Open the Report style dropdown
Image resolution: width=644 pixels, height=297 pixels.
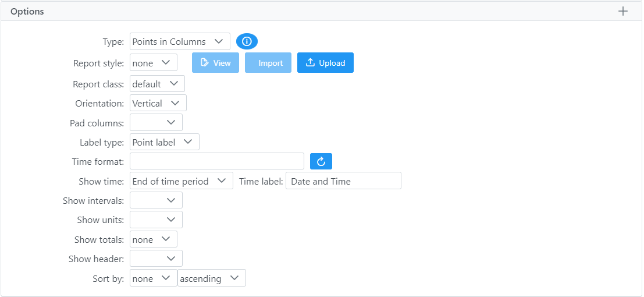(153, 63)
